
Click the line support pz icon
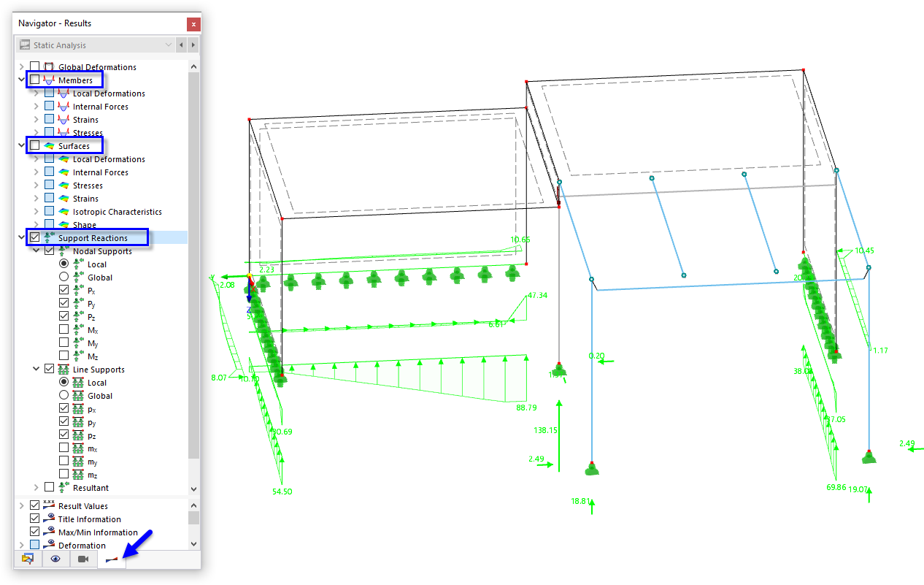(77, 435)
